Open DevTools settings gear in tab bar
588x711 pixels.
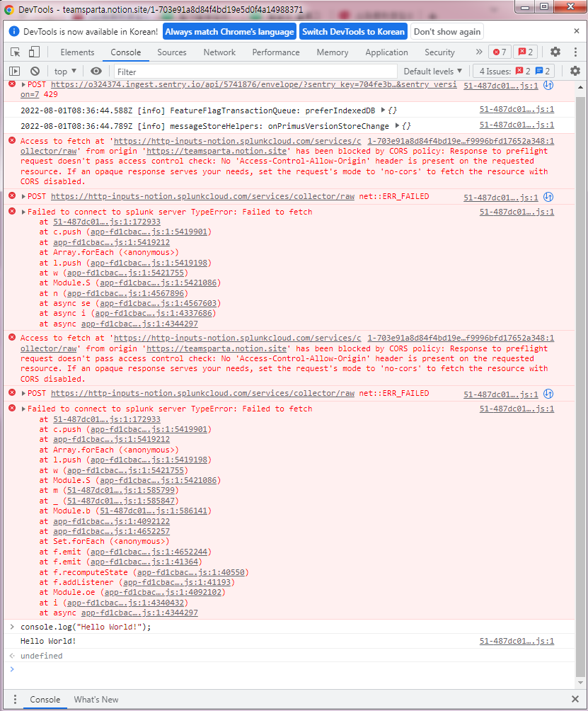point(555,52)
